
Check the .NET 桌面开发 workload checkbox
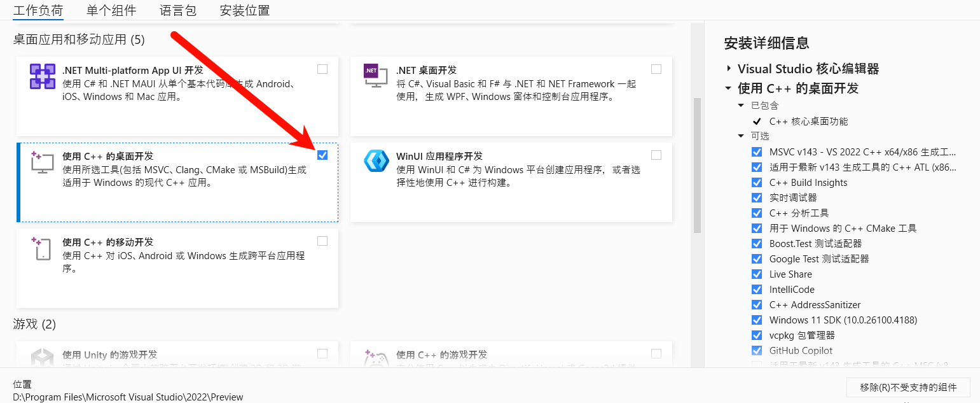[x=656, y=69]
